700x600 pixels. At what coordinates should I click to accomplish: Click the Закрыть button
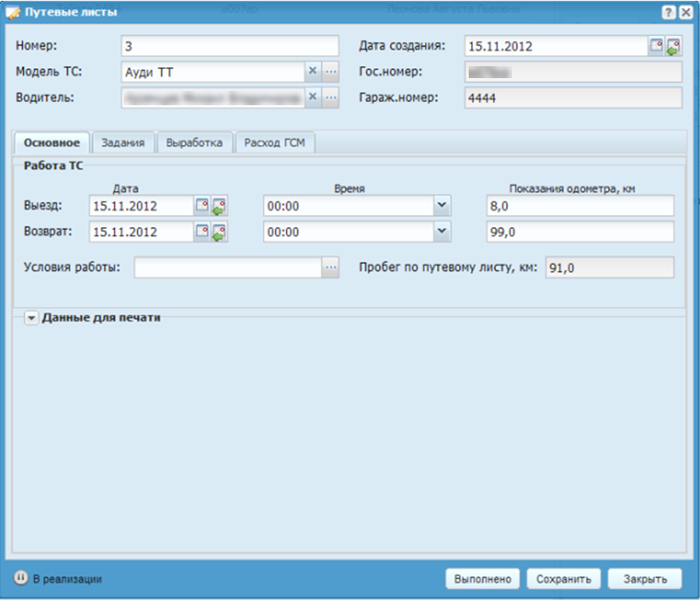tap(645, 578)
